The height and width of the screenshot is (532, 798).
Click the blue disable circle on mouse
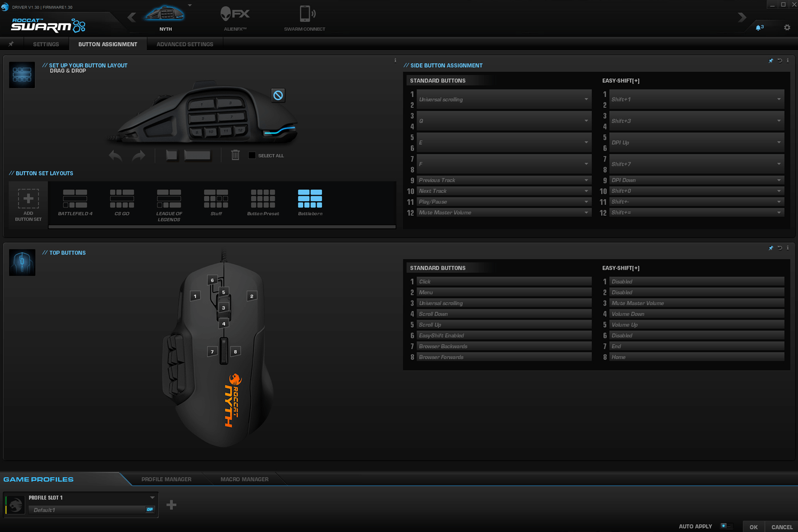278,95
